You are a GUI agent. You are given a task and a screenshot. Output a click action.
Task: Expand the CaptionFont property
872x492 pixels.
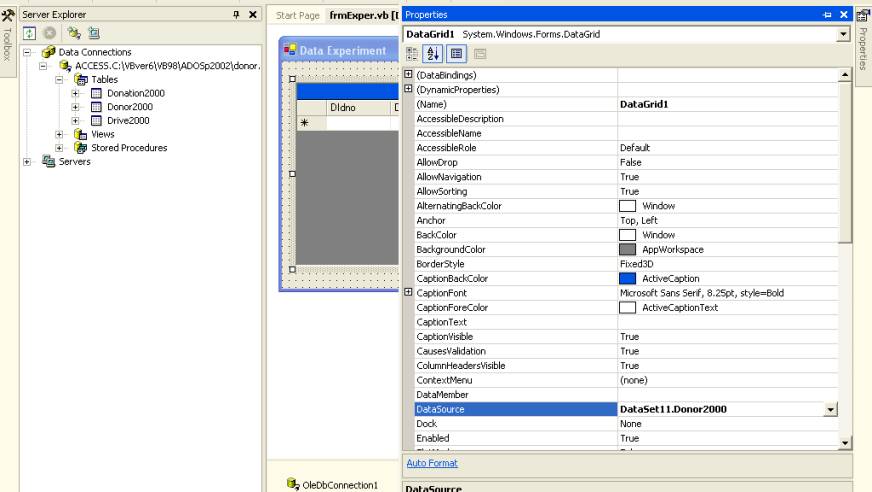pyautogui.click(x=408, y=292)
